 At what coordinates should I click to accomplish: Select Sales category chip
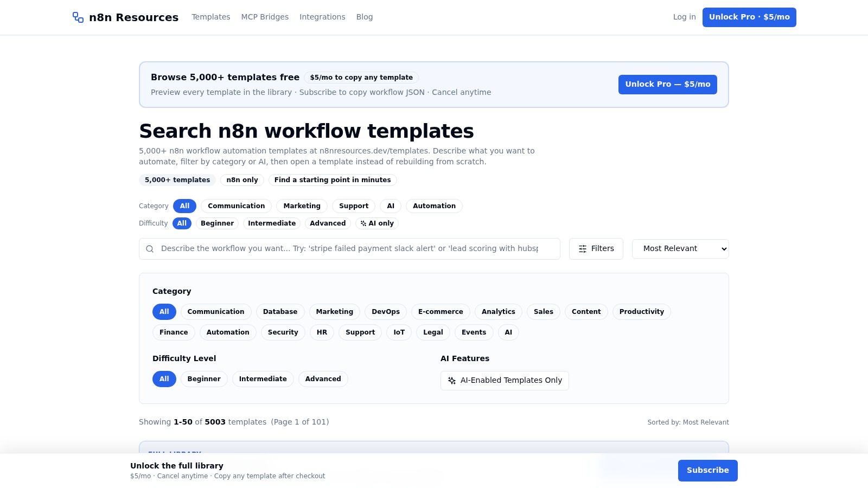click(x=543, y=312)
